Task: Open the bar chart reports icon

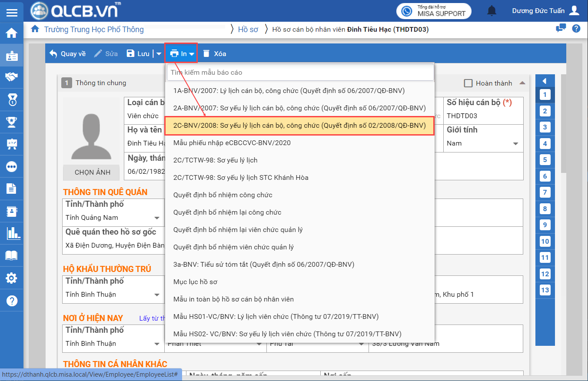Action: coord(12,234)
